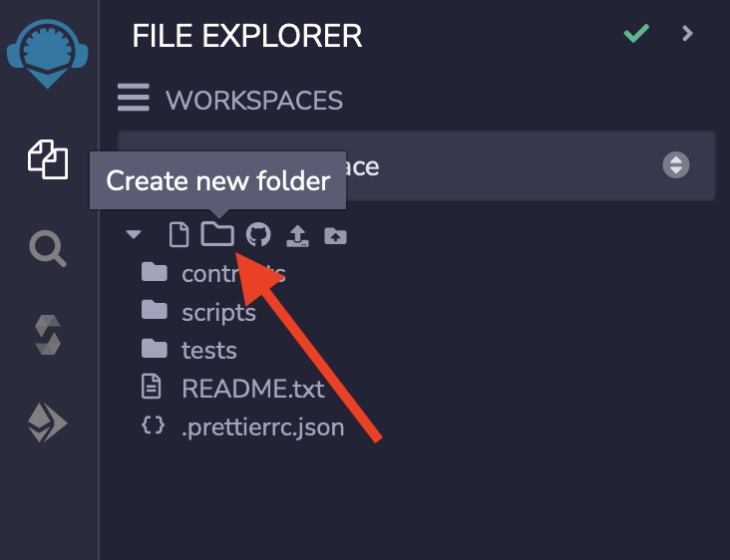The image size is (730, 560).
Task: Click the green checkmark status icon
Action: coord(636,34)
